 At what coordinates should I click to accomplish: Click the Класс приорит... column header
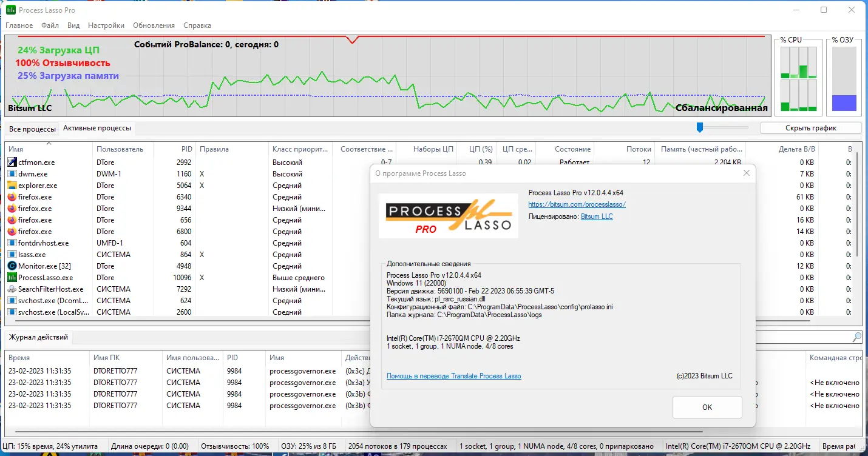click(300, 149)
